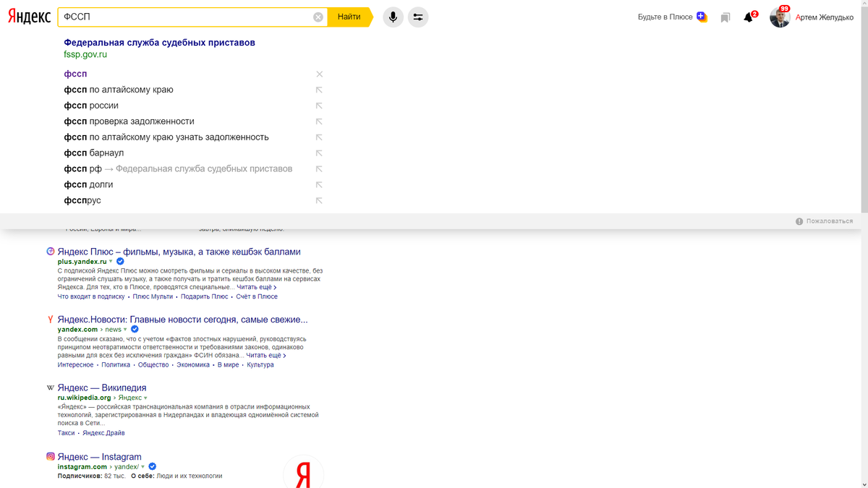The width and height of the screenshot is (868, 488).
Task: Open the user avatar profile
Action: [x=780, y=17]
